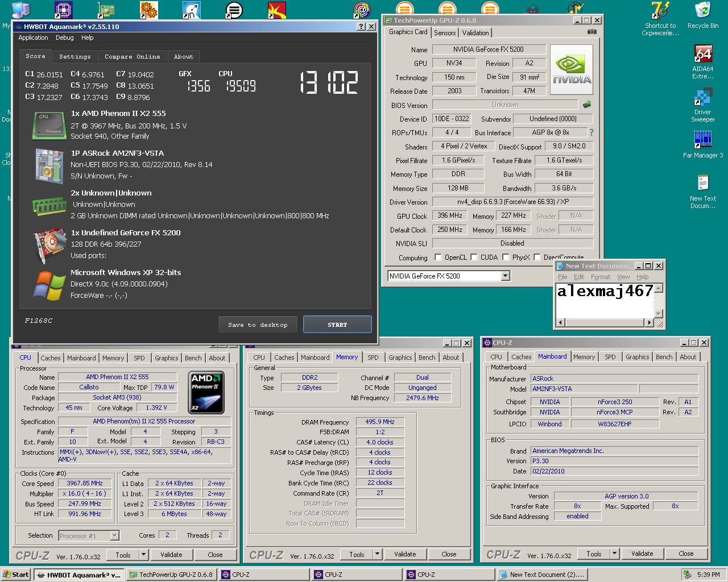
Task: Click the CPU chip icon in Aquamark
Action: coord(49,126)
